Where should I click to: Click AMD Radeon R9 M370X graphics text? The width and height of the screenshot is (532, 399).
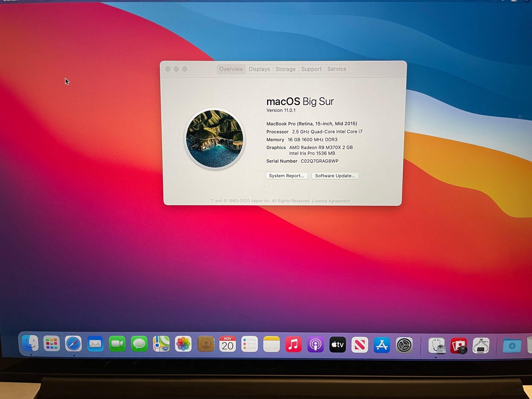pos(321,147)
